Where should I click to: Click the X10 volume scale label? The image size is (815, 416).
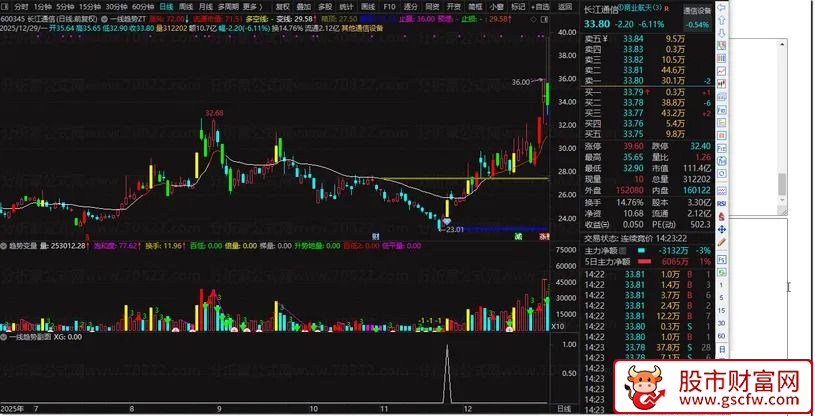point(558,326)
